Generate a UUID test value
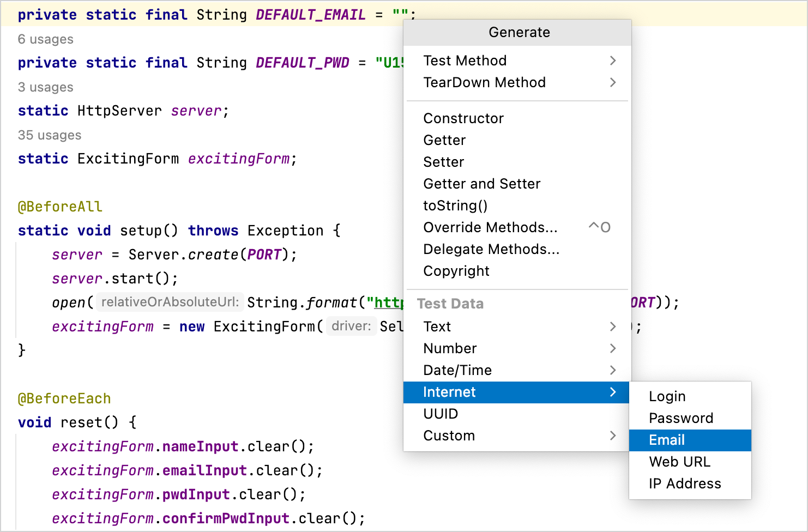The width and height of the screenshot is (808, 532). 517,414
